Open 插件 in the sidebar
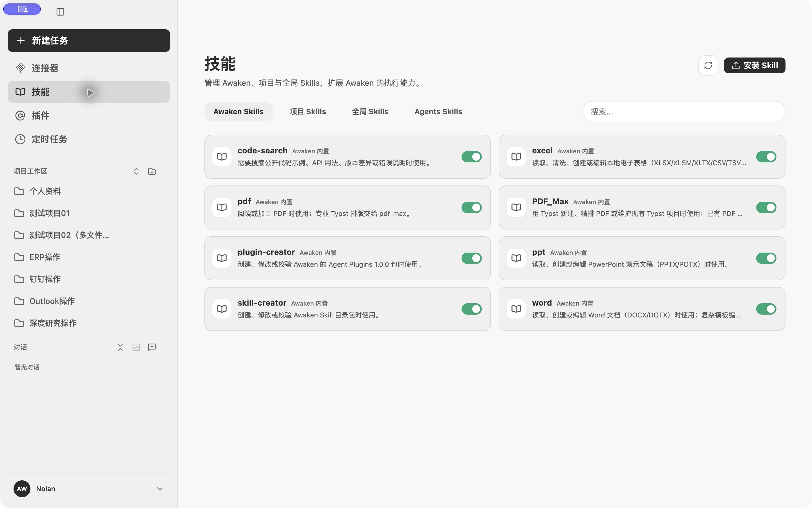The height and width of the screenshot is (508, 812). [89, 116]
